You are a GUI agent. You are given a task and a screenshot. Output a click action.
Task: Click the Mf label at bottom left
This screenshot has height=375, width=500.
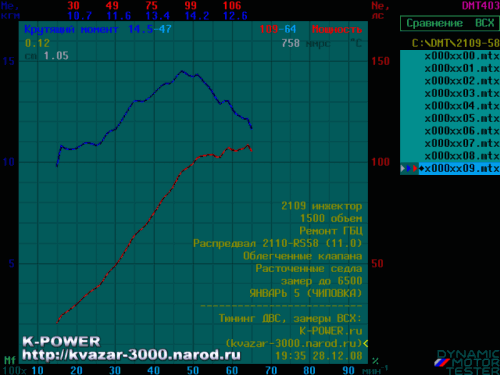click(9, 360)
